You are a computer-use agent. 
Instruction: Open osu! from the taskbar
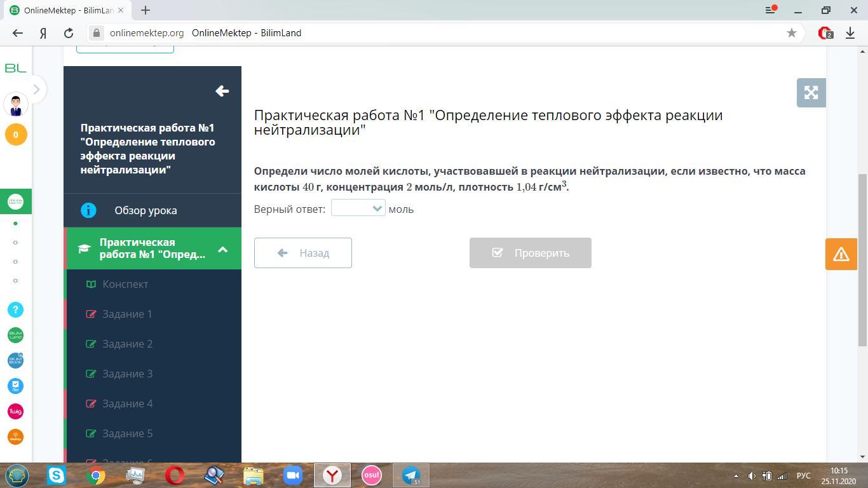click(372, 475)
